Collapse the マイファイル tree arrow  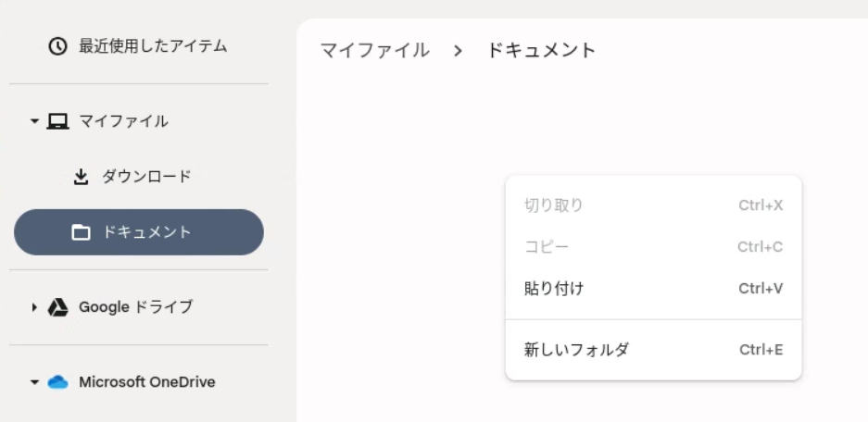[34, 121]
